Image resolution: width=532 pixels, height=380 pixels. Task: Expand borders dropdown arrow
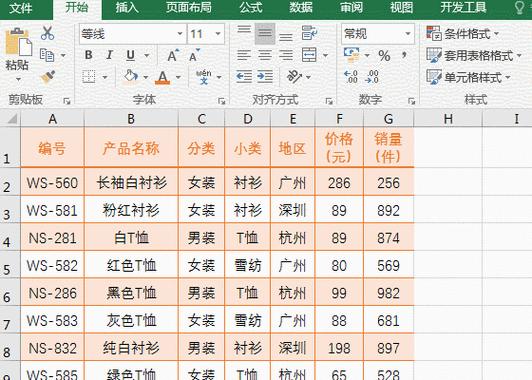pyautogui.click(x=104, y=77)
